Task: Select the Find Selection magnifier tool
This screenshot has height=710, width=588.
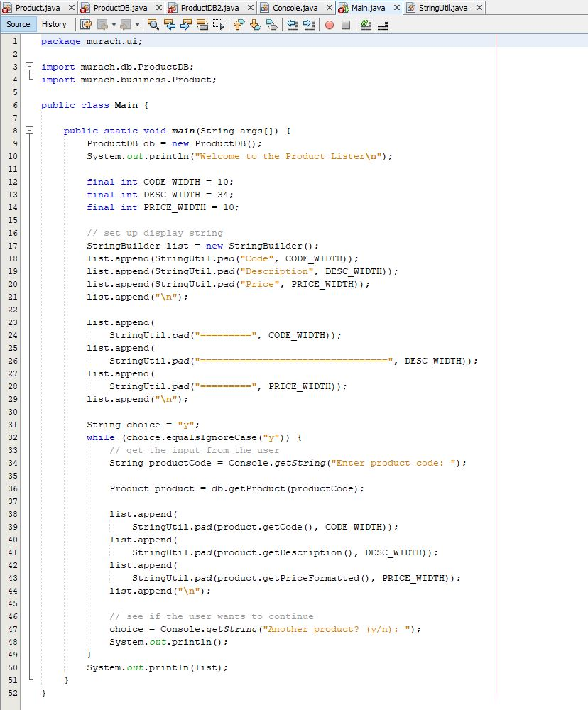Action: coord(152,24)
